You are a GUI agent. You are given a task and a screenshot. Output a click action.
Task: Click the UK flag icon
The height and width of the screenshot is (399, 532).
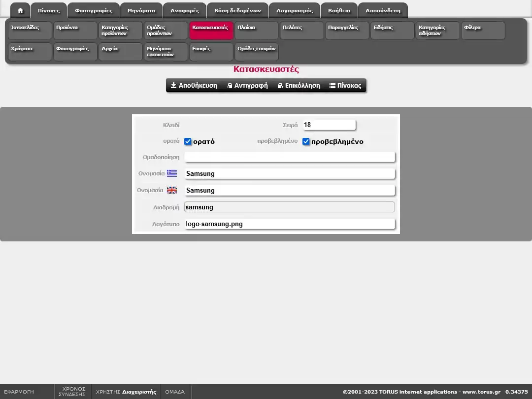click(172, 190)
